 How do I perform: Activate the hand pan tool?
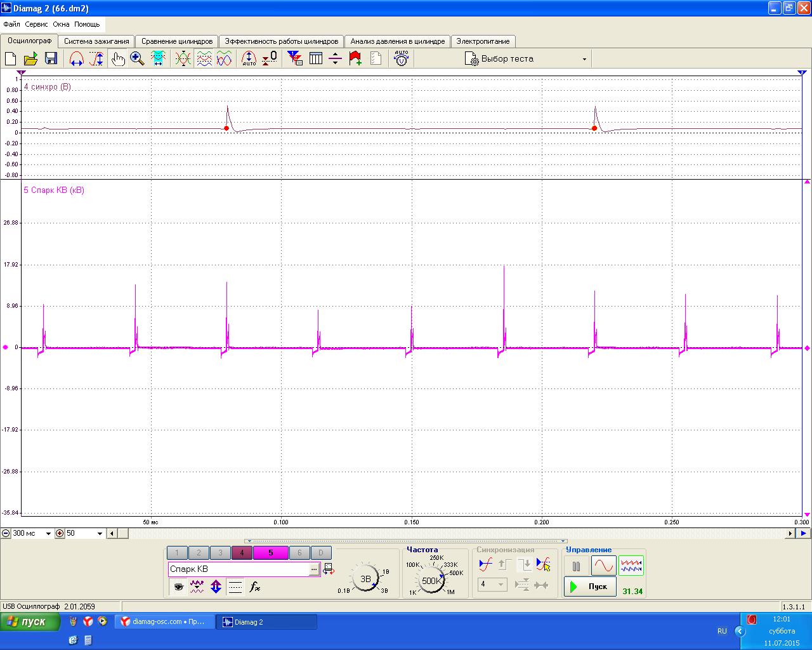[x=117, y=59]
